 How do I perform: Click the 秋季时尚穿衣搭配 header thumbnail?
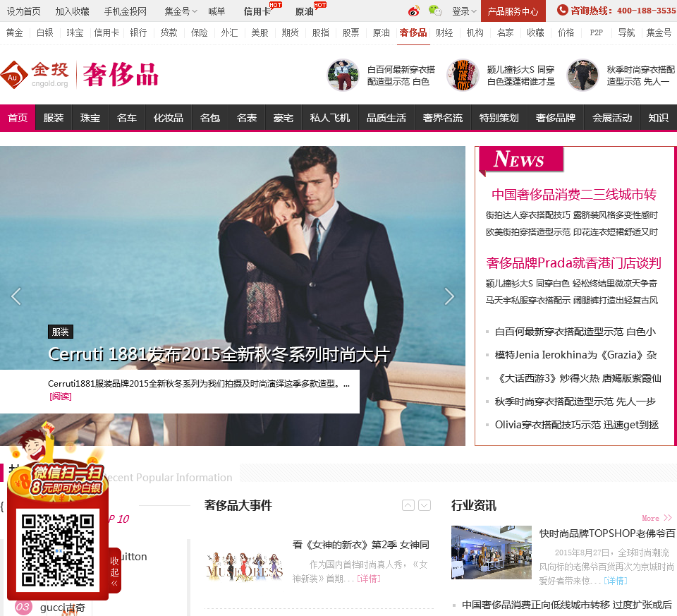(x=583, y=76)
